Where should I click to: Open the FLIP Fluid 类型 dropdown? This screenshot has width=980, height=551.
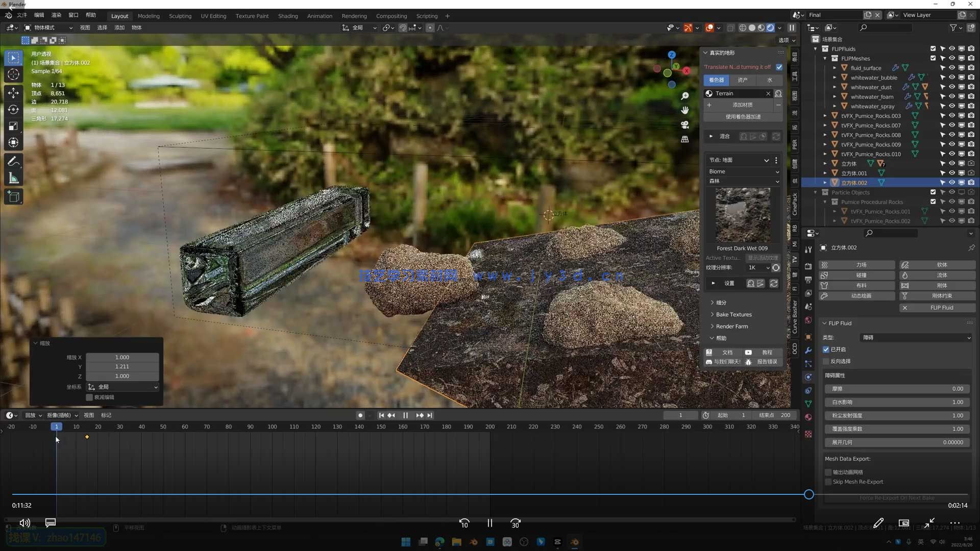(x=916, y=338)
